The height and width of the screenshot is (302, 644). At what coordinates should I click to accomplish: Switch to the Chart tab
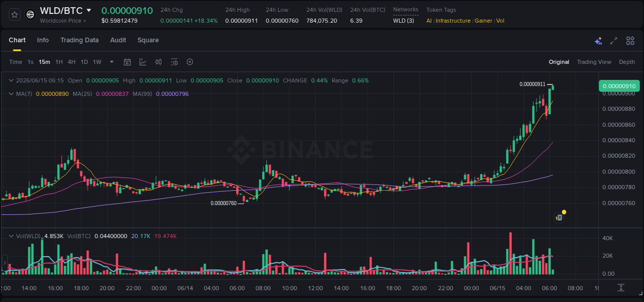tap(17, 40)
